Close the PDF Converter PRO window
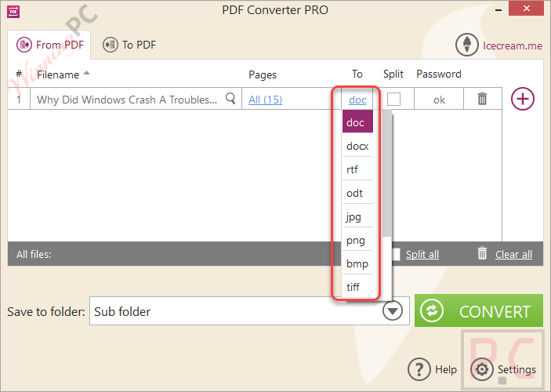Viewport: 551px width, 392px height. point(526,9)
